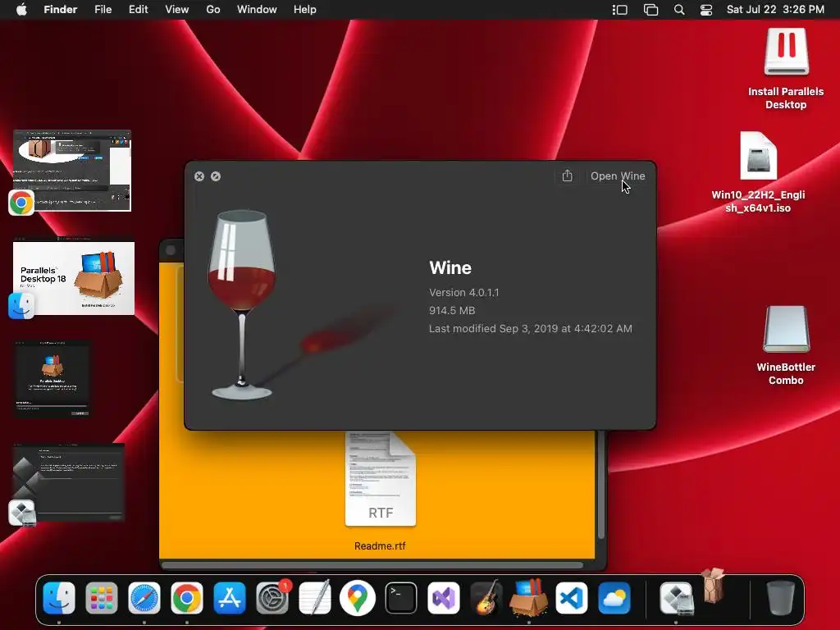Open the Trash in the Dock
Viewport: 840px width, 630px height.
coord(781,598)
